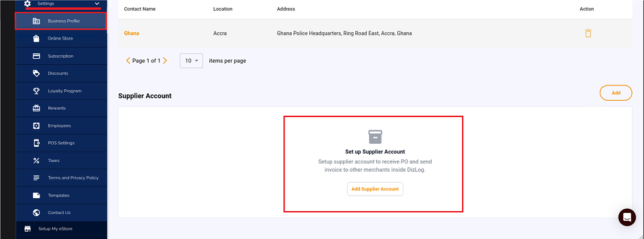
Task: Click the Taxes percent icon
Action: click(x=36, y=161)
